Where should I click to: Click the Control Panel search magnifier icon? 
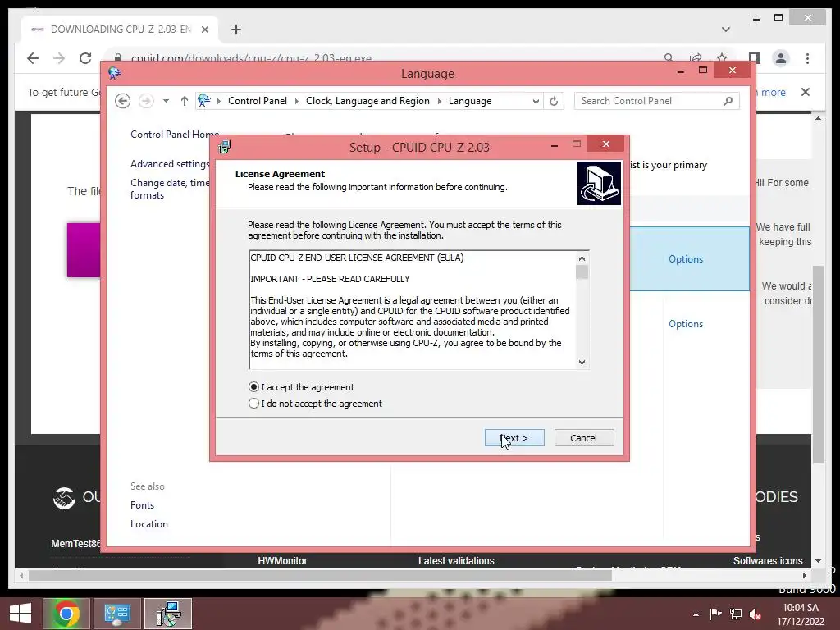(x=728, y=101)
